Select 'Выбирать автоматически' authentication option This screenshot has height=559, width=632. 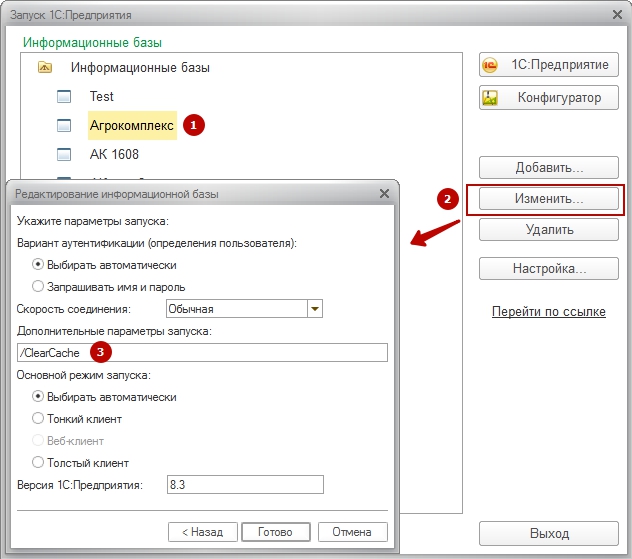tap(38, 265)
